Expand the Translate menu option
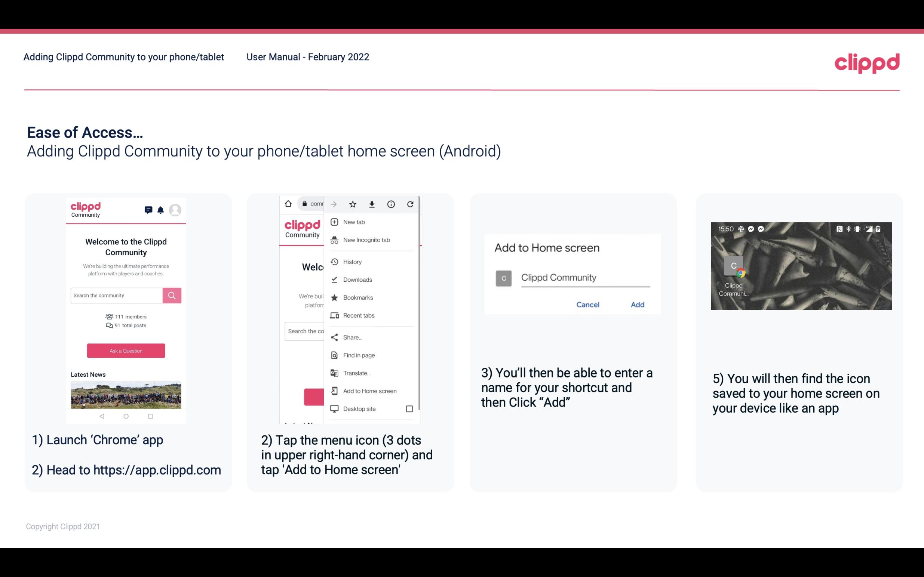 357,373
